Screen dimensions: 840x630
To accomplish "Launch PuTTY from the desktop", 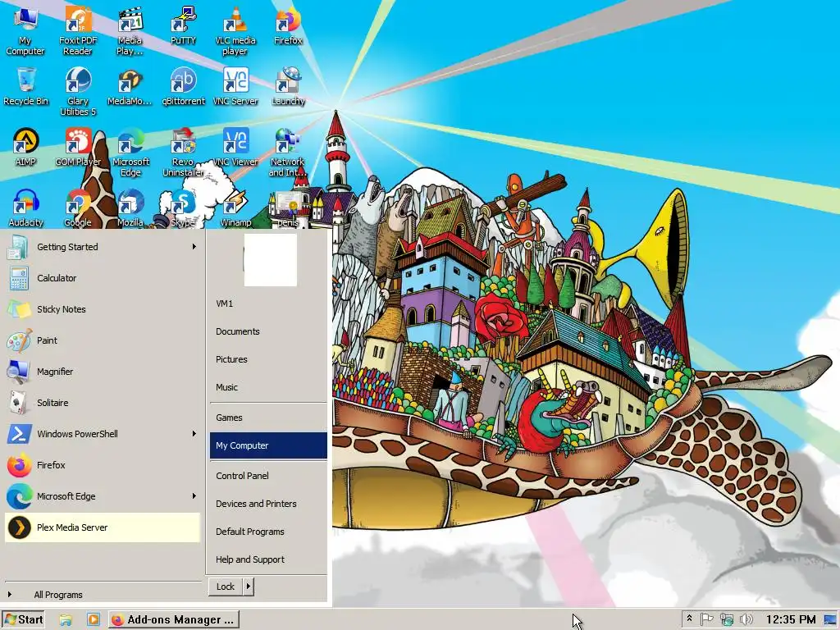I will 183,25.
